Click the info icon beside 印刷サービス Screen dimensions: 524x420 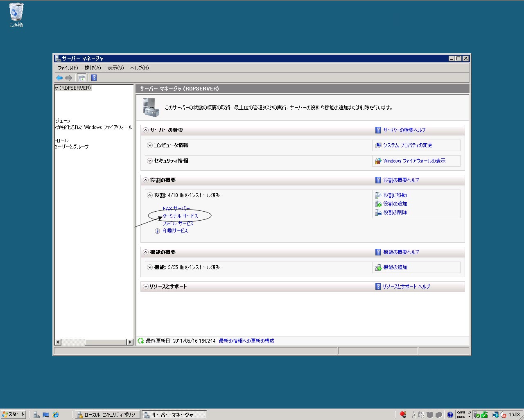157,231
